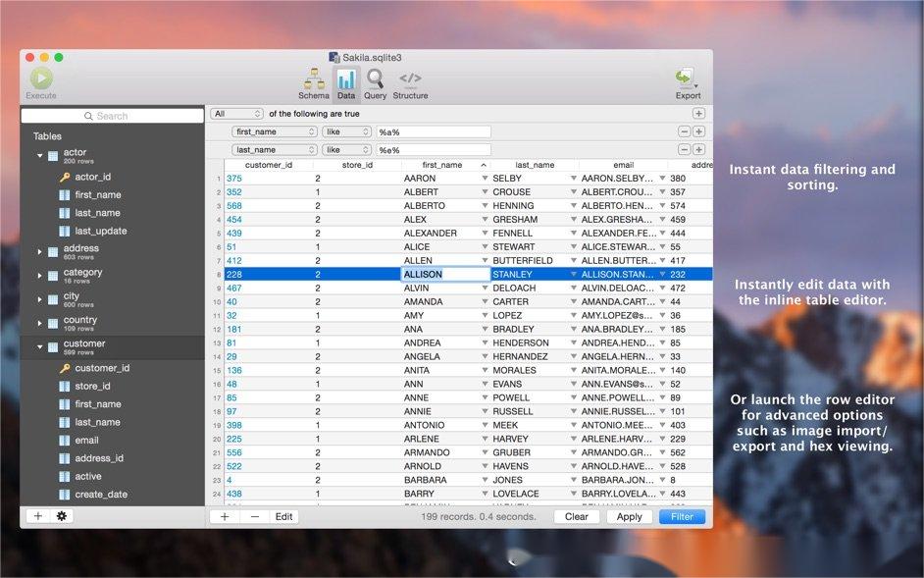924x578 pixels.
Task: Click the %a% filter value field
Action: [x=434, y=132]
